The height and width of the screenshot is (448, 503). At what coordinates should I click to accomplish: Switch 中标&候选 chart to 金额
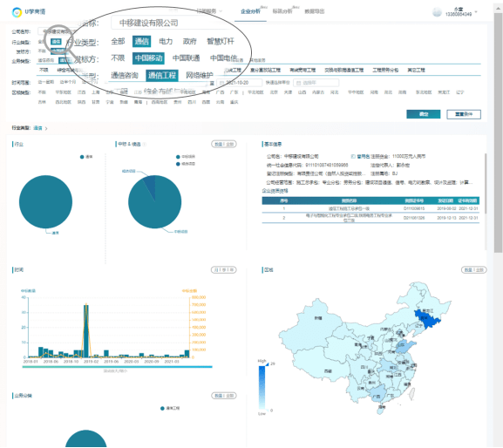229,145
